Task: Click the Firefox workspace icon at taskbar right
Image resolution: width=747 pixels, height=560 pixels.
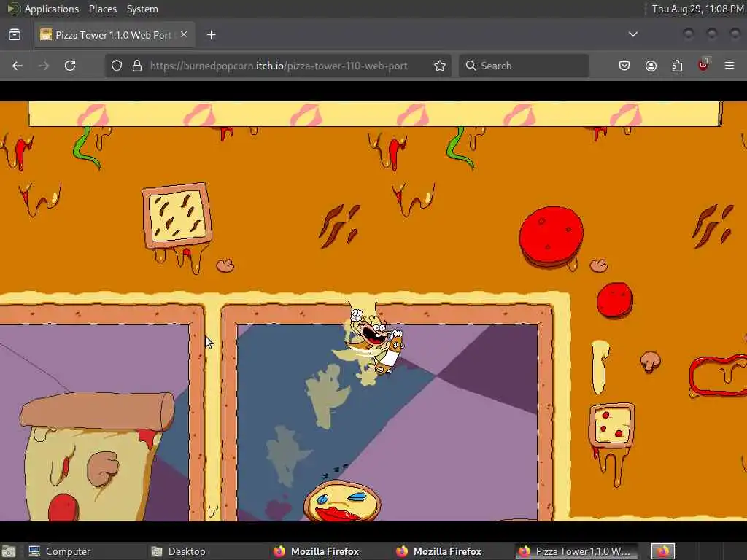Action: (x=662, y=551)
